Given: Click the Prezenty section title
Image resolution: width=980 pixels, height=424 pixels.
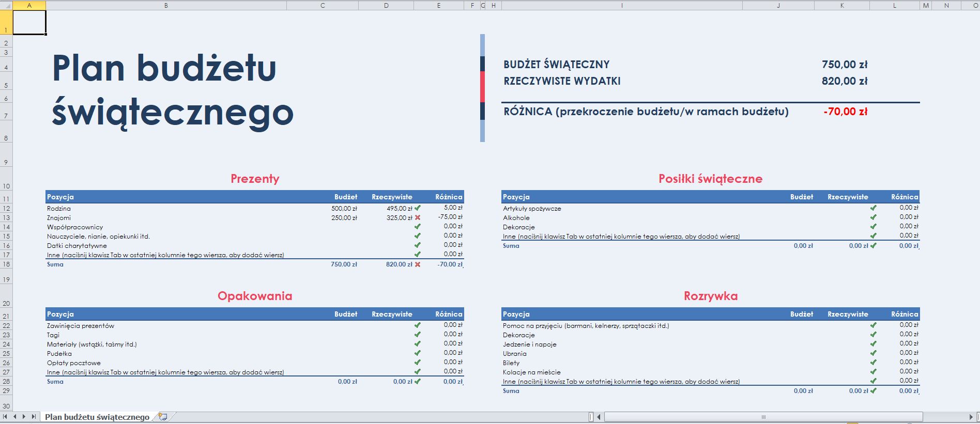Looking at the screenshot, I should (255, 179).
